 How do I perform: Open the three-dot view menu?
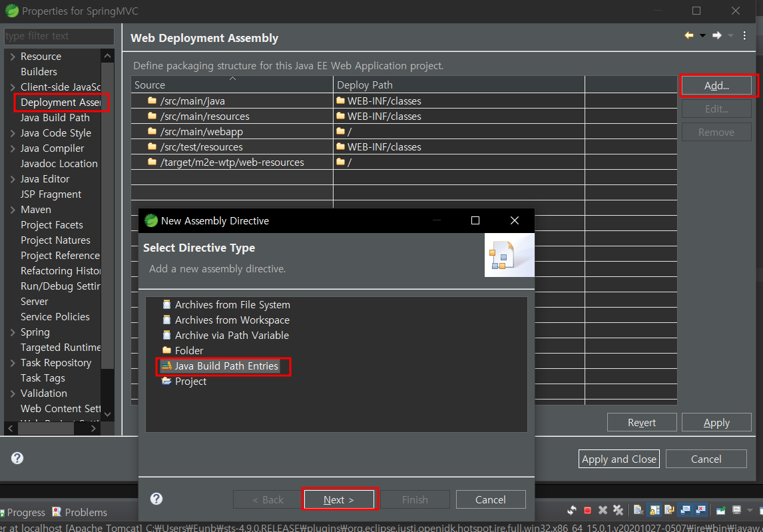tap(744, 35)
